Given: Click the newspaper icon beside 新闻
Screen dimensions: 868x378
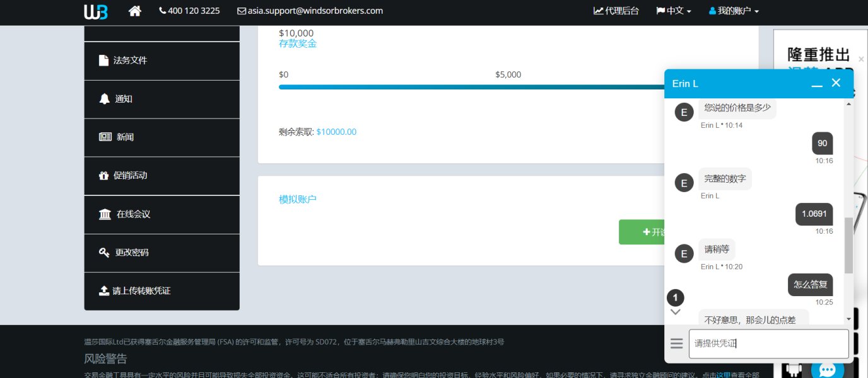Looking at the screenshot, I should click(x=105, y=137).
